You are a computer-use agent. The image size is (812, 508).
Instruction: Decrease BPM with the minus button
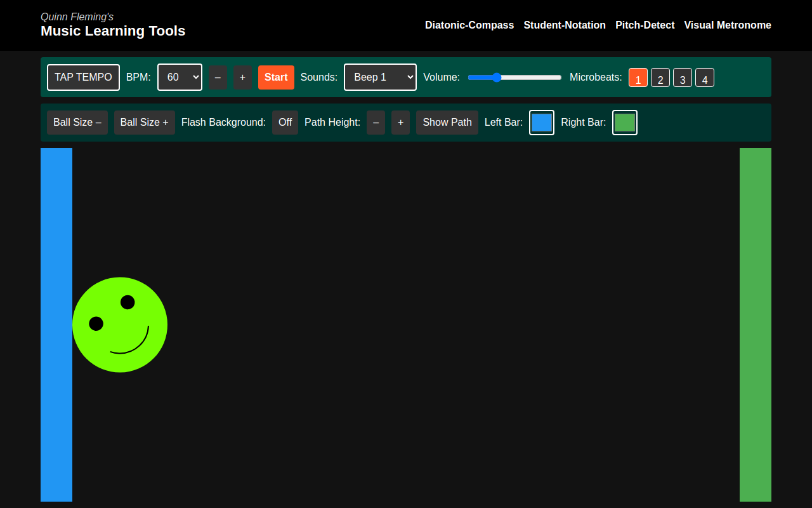point(218,77)
